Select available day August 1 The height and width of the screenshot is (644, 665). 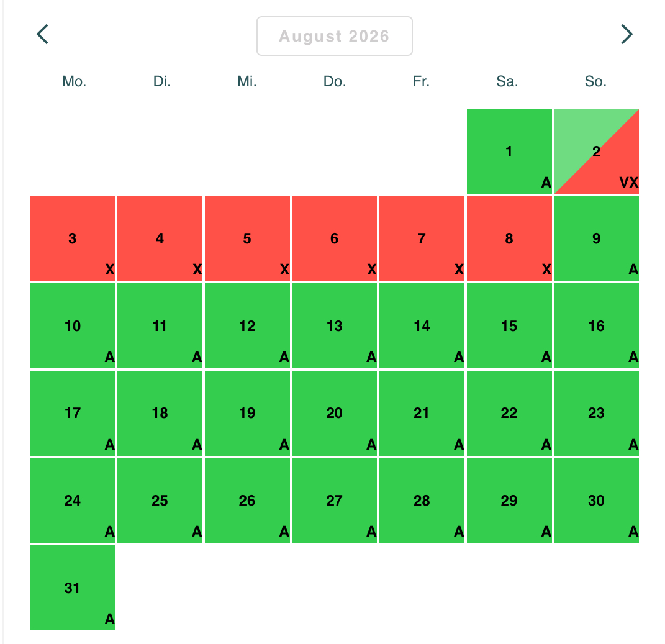click(509, 152)
